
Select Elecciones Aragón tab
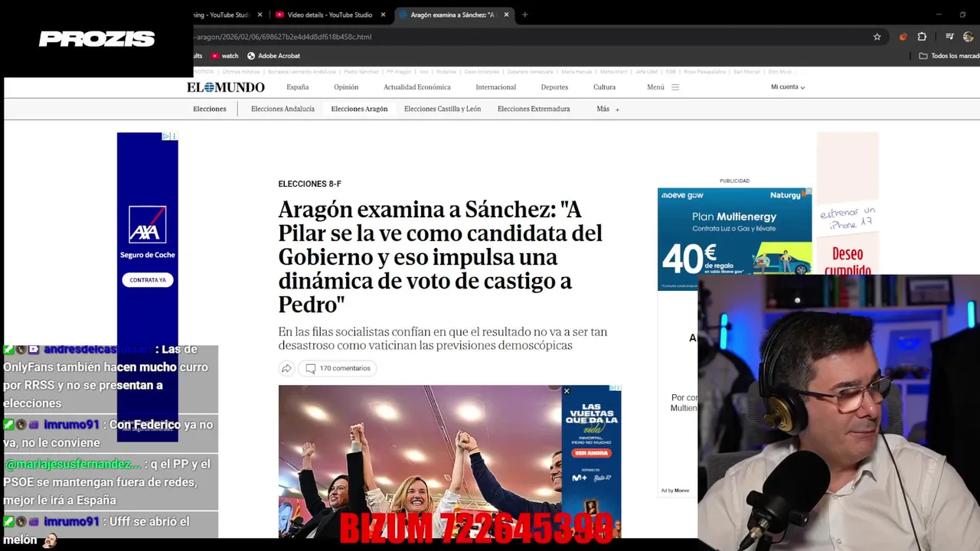359,109
